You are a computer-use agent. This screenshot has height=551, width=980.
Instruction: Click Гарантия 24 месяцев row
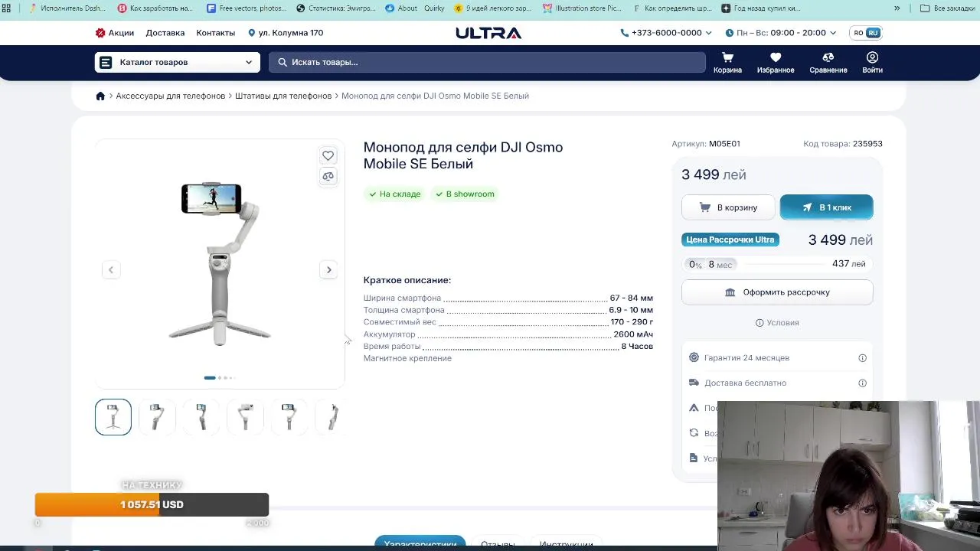(777, 358)
